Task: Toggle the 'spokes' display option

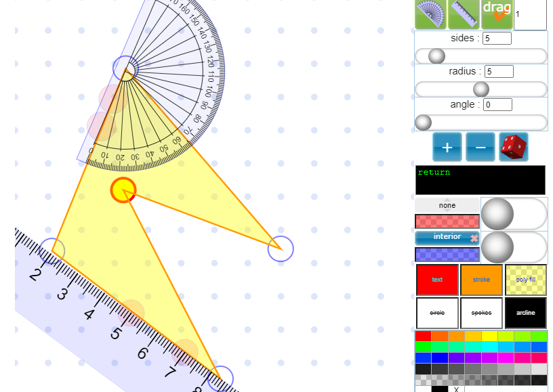Action: (x=481, y=313)
